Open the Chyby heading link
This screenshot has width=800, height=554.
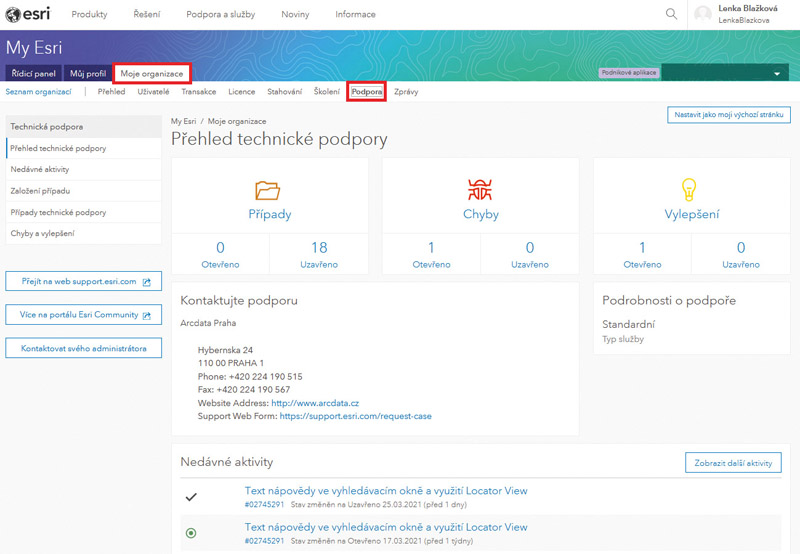[481, 214]
